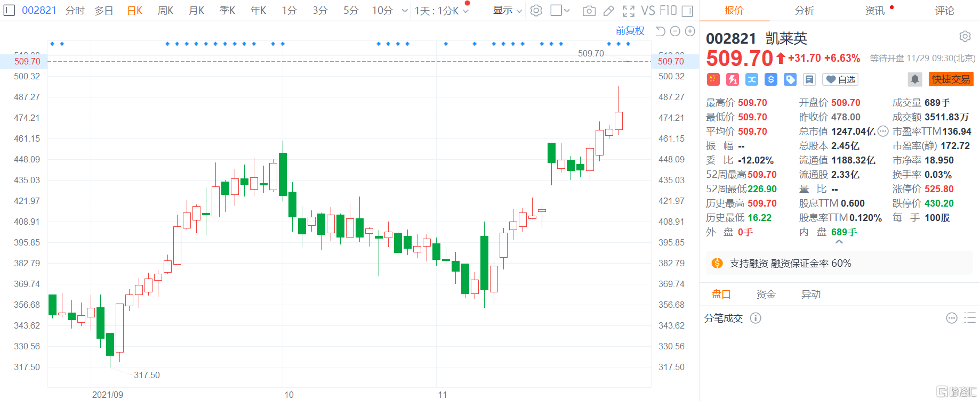
Task: Click the blue shuffle connect icon
Action: 752,79
